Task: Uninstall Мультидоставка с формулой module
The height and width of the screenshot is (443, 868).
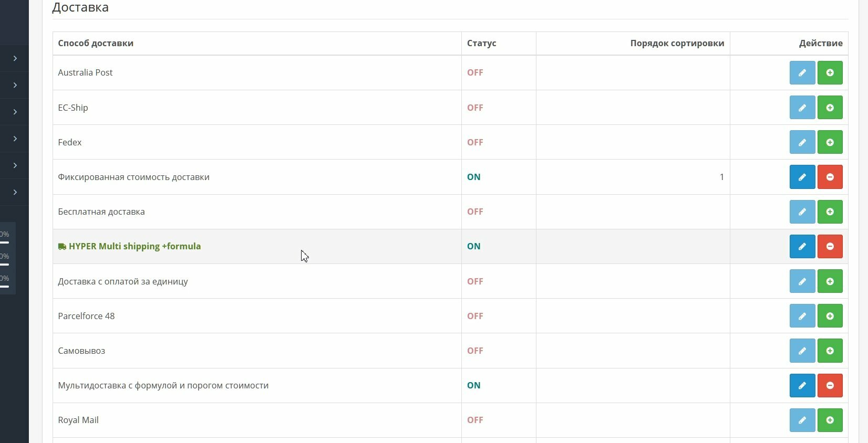Action: [830, 385]
